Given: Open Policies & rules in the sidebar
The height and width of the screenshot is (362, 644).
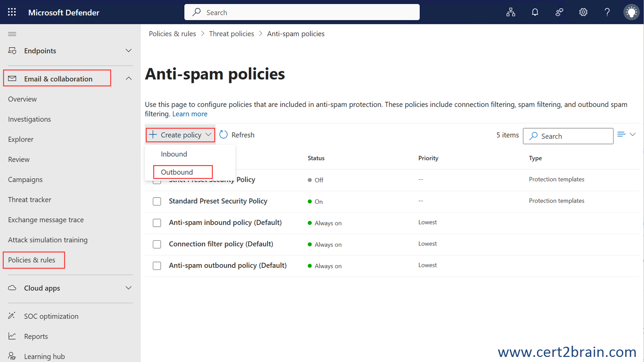Looking at the screenshot, I should coord(32,260).
